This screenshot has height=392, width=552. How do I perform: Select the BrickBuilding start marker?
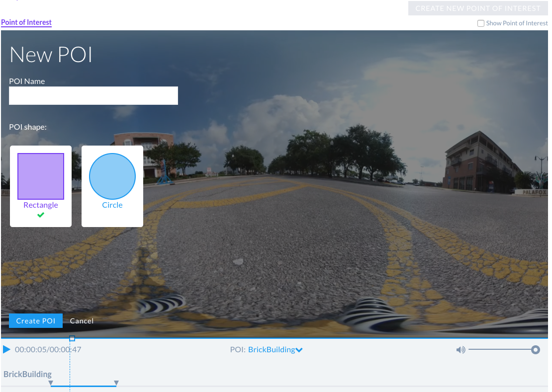coord(51,383)
